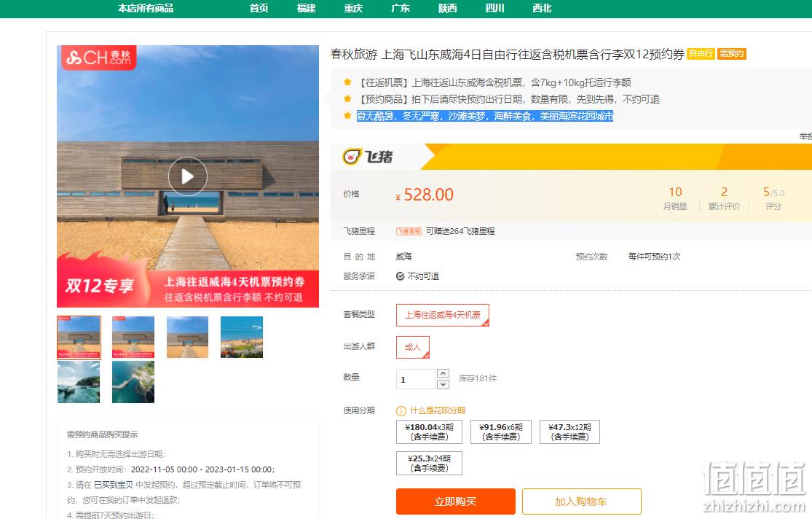Go to 首页 tab
Image resolution: width=812 pixels, height=519 pixels.
[259, 8]
